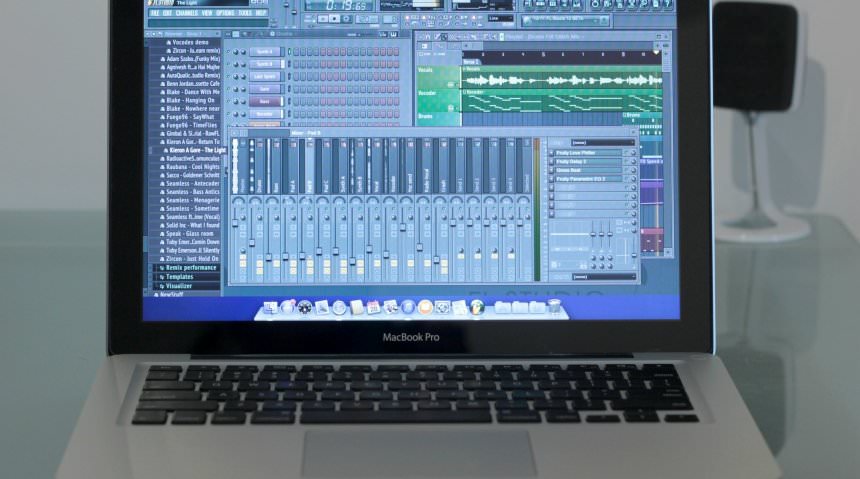
Task: Select the Vocals audio waveform clip
Action: [562, 77]
